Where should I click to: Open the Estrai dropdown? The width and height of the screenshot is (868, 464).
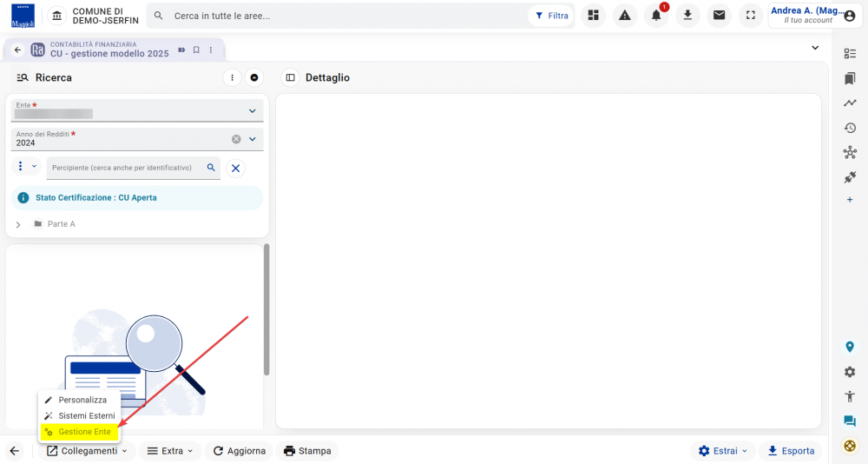pyautogui.click(x=723, y=451)
